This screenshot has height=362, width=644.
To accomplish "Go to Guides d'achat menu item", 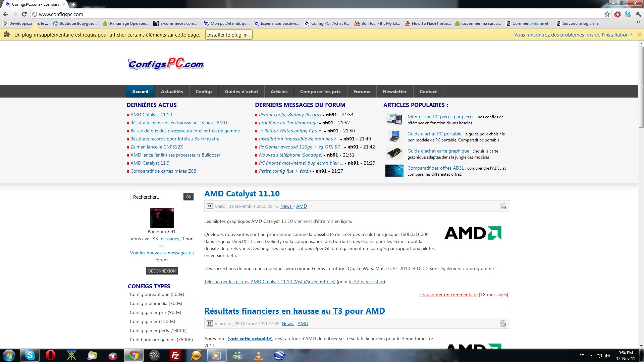I will tap(241, 92).
